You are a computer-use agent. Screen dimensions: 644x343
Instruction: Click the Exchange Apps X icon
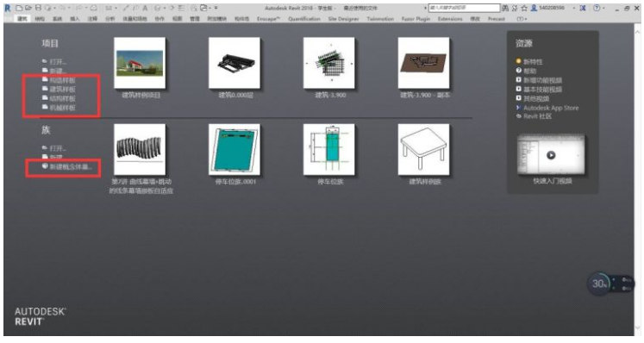point(583,8)
